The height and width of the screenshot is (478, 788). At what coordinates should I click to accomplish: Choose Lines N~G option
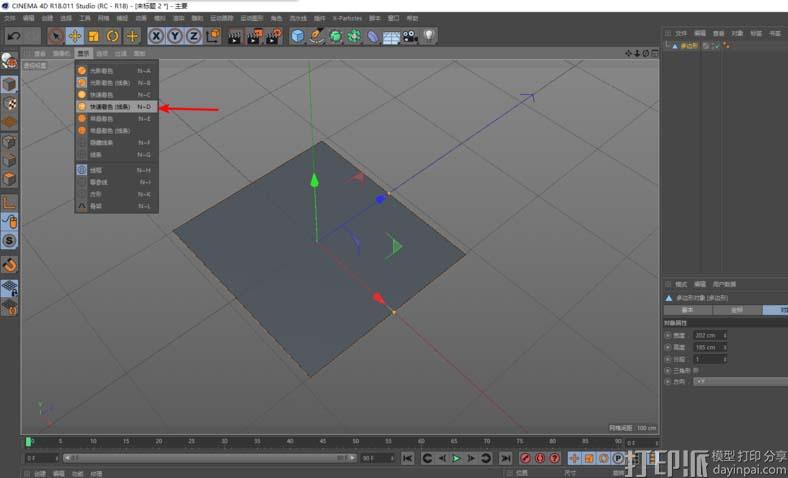tap(117, 155)
